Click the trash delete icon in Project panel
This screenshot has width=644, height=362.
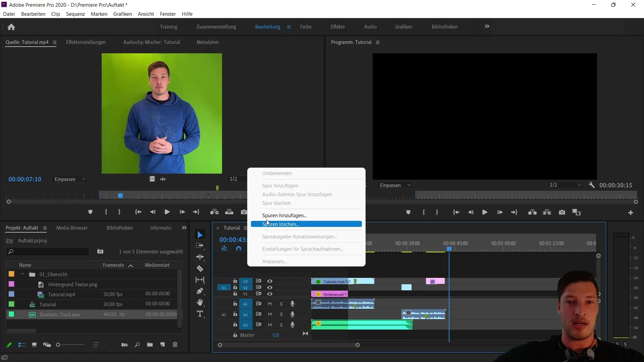(175, 345)
